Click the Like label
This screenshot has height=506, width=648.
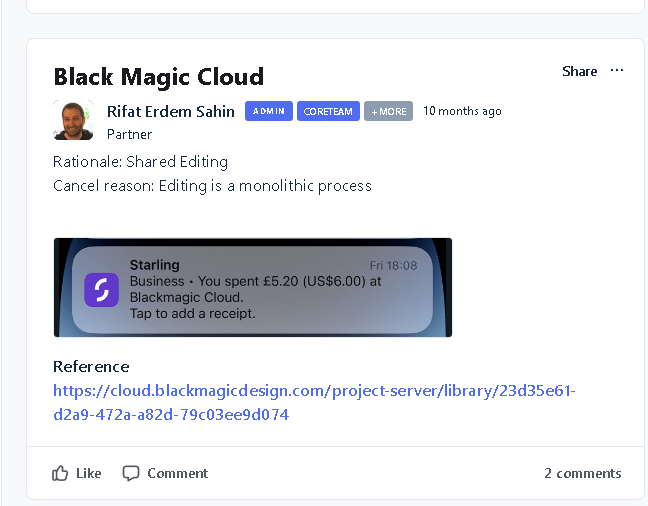point(88,473)
